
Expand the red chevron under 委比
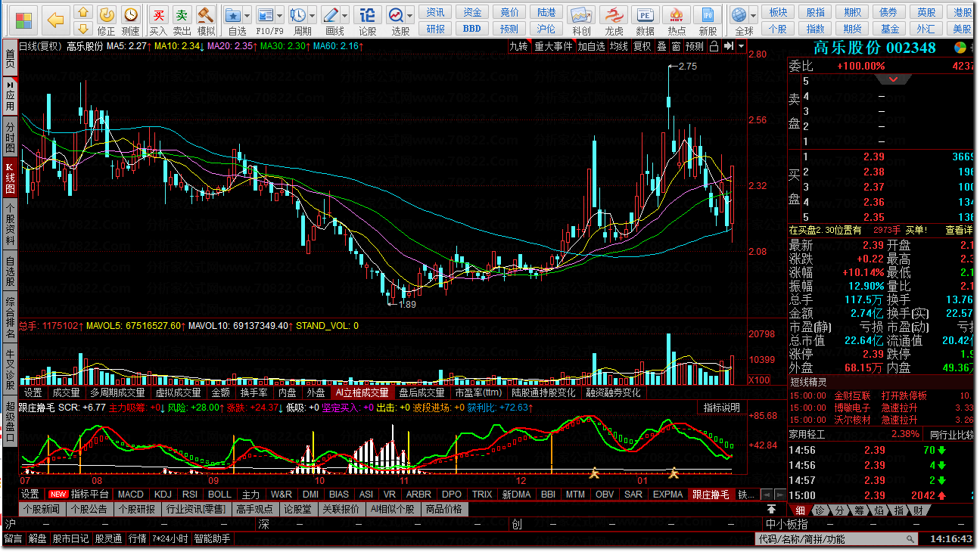(x=894, y=79)
